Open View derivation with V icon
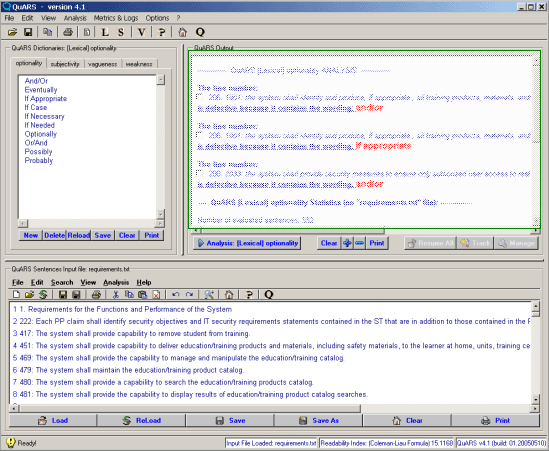549x451 pixels. point(141,33)
